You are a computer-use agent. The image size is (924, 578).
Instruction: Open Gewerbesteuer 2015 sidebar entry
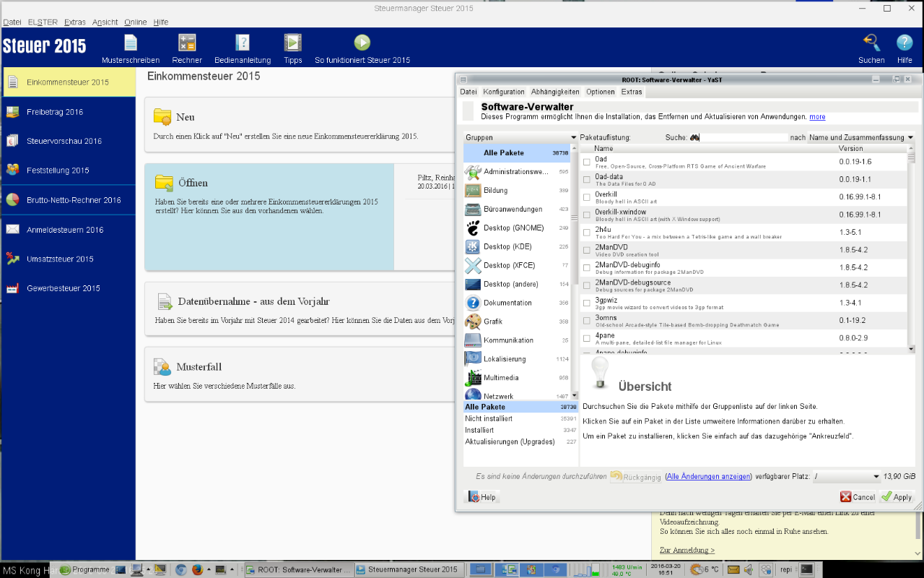pyautogui.click(x=69, y=288)
